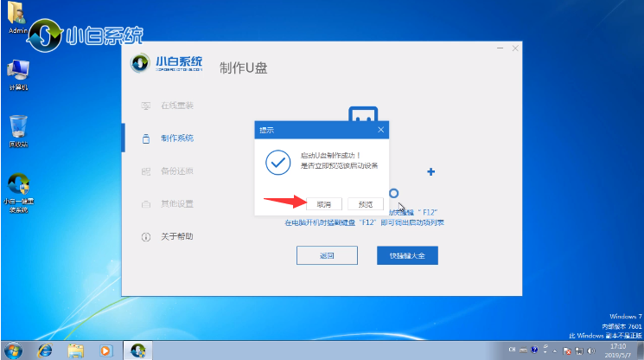Open the Admin folder desktop icon
Viewport: 644px width, 360px height.
point(17,18)
